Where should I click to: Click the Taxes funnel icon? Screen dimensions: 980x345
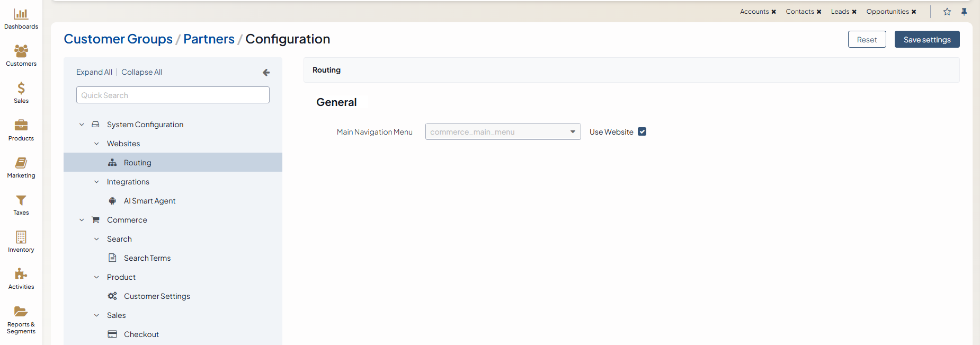tap(21, 200)
